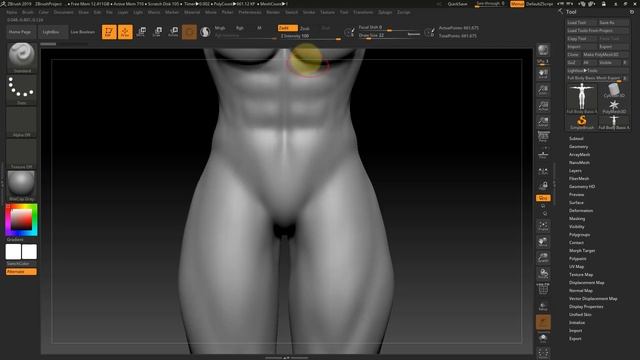Open the Brush menu
640x360 pixels.
(x=28, y=12)
